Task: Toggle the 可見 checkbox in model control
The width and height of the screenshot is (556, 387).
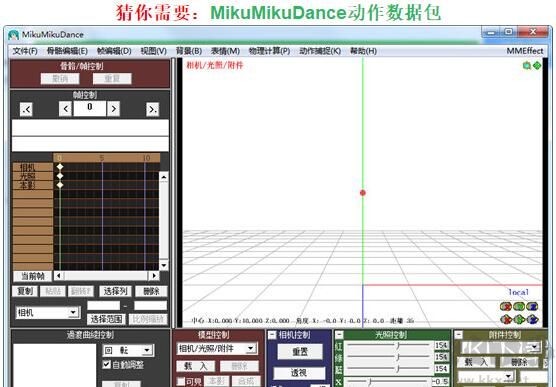Action: [x=181, y=382]
